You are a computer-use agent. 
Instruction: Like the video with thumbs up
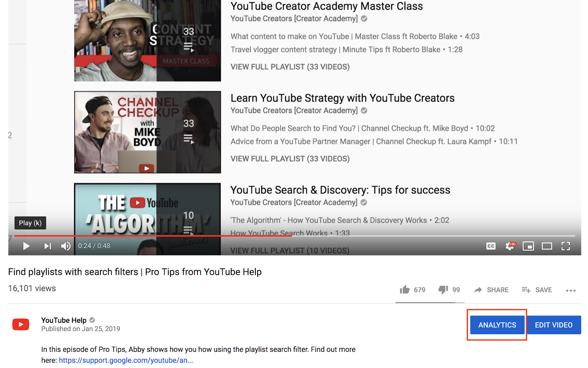coord(405,290)
